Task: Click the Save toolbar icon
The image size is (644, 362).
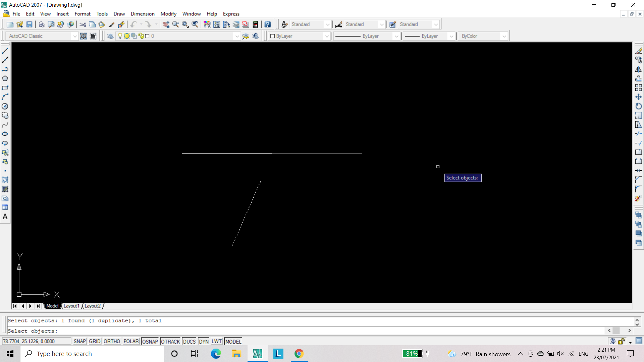Action: [x=30, y=24]
